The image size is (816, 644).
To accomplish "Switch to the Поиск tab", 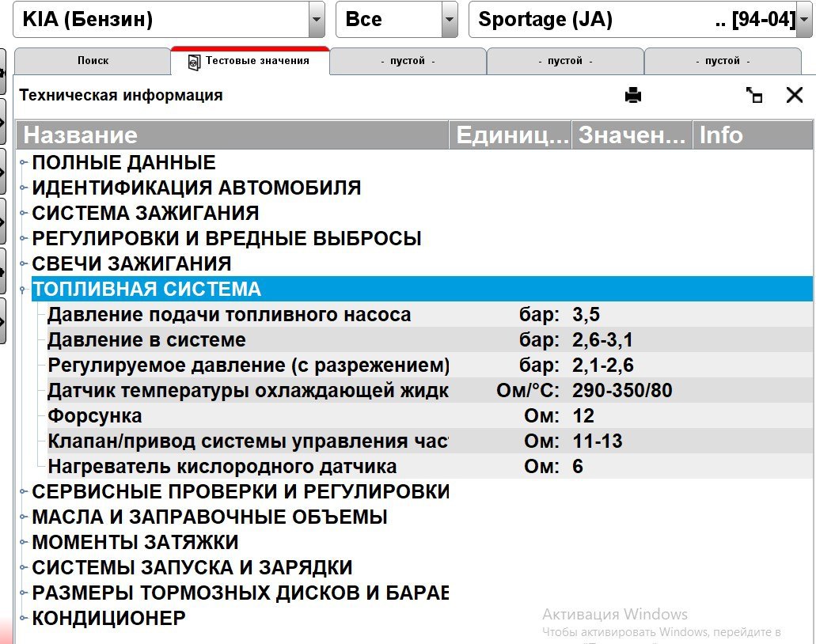I will point(93,61).
